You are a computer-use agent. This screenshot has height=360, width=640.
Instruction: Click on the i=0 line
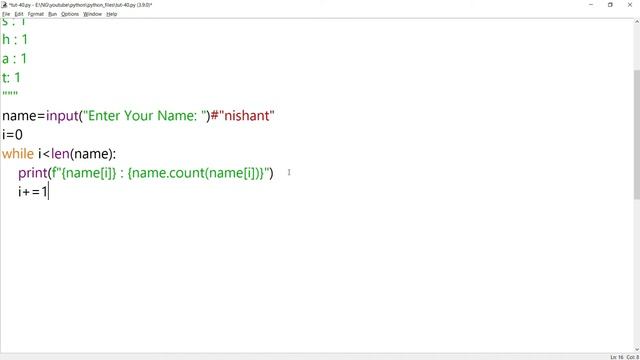(12, 135)
